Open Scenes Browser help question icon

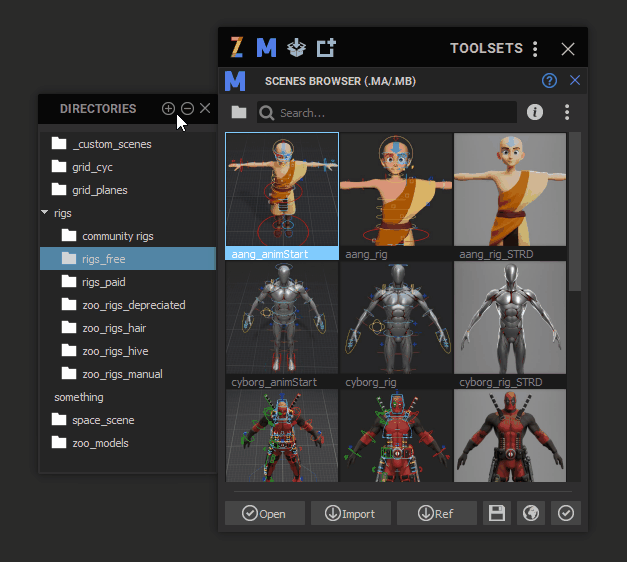pos(549,81)
